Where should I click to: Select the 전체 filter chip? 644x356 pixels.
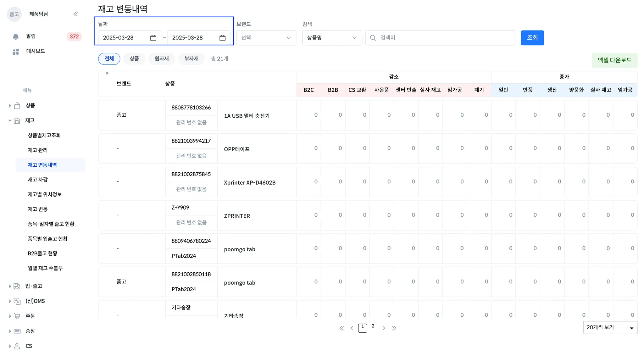(109, 59)
